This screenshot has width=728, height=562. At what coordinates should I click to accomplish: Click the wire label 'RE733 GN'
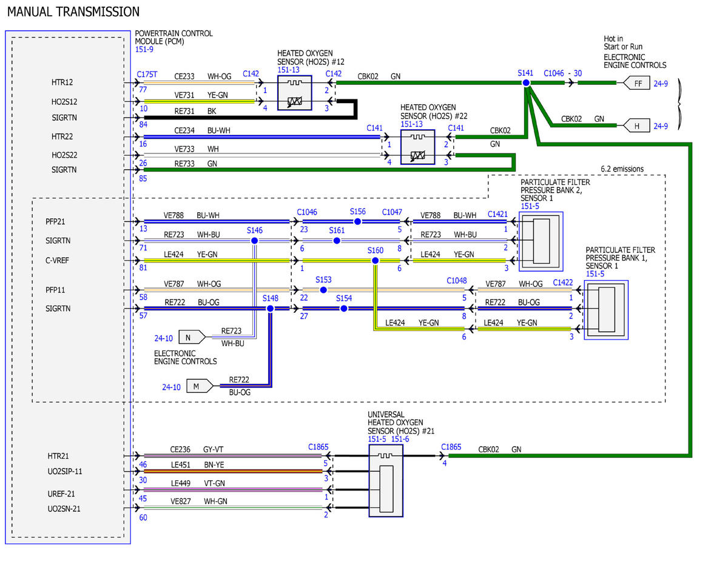196,164
